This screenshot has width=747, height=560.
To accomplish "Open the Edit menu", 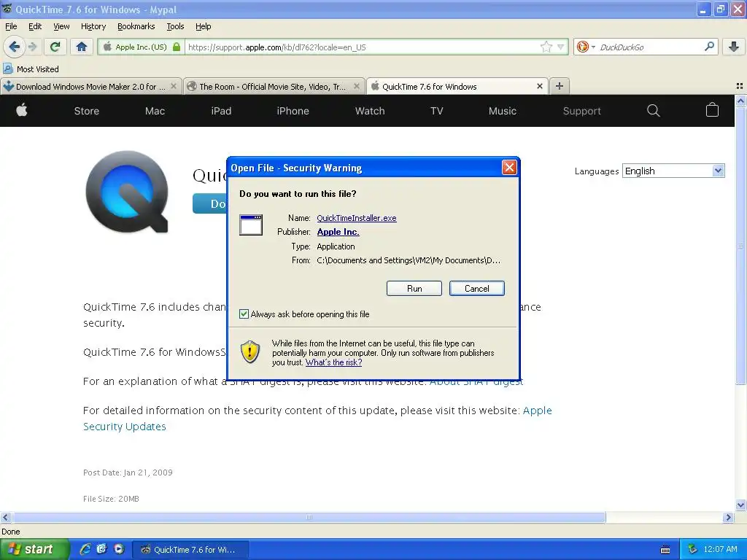I will pos(35,26).
